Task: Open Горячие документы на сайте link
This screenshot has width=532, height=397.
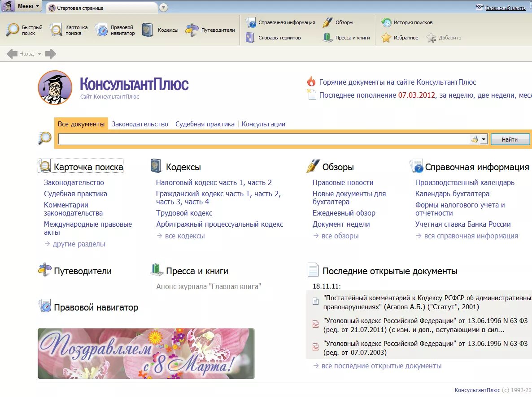Action: (397, 82)
